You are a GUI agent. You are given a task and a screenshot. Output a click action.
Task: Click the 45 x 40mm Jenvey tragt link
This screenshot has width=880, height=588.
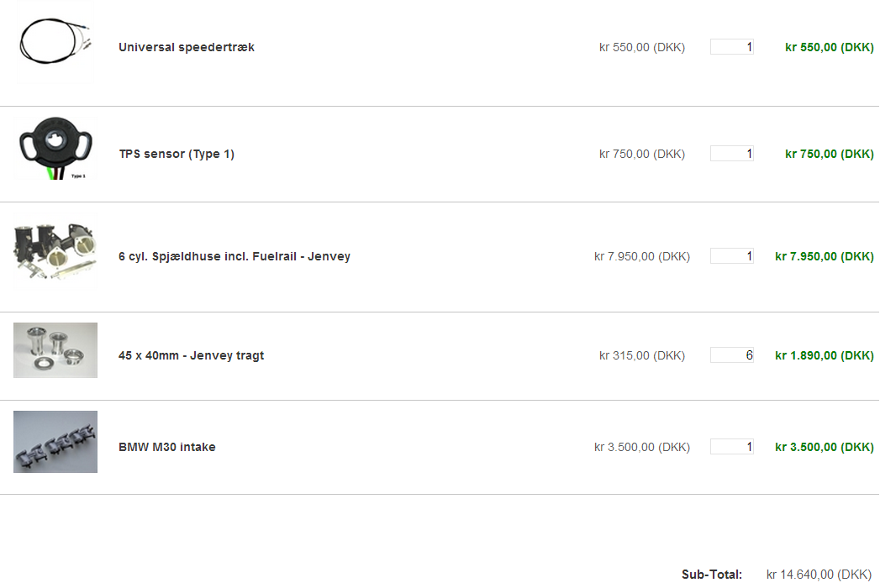pyautogui.click(x=192, y=355)
